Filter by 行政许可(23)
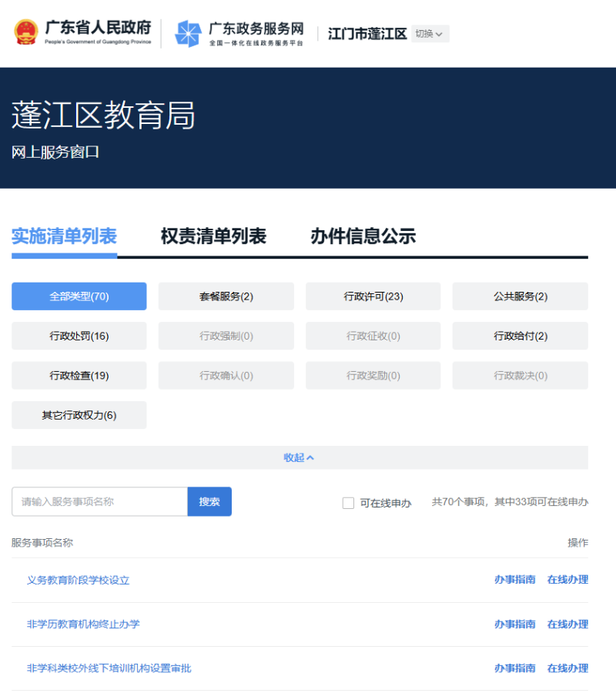 tap(373, 296)
